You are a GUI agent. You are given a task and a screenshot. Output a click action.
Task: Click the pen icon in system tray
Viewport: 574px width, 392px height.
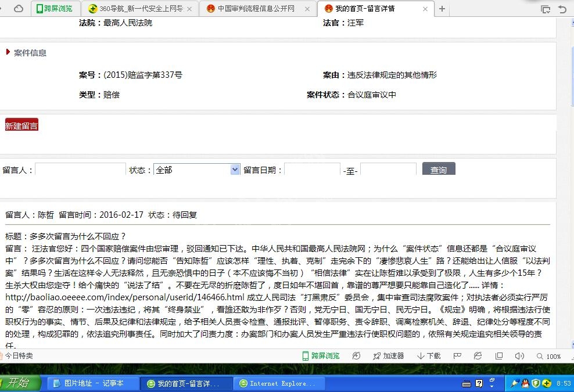click(515, 383)
